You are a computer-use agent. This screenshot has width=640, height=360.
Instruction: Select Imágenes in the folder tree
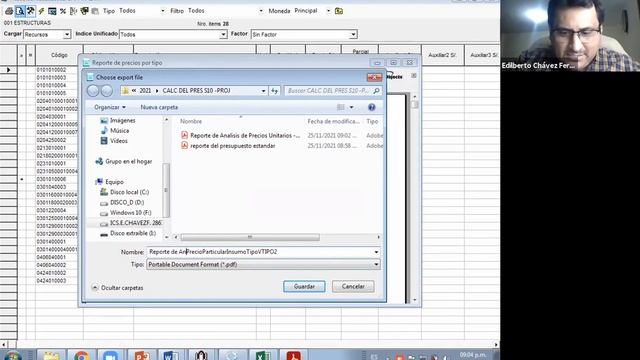pos(118,120)
